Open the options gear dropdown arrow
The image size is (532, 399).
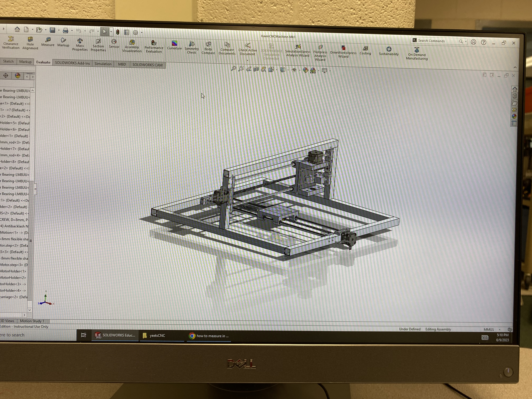click(142, 32)
